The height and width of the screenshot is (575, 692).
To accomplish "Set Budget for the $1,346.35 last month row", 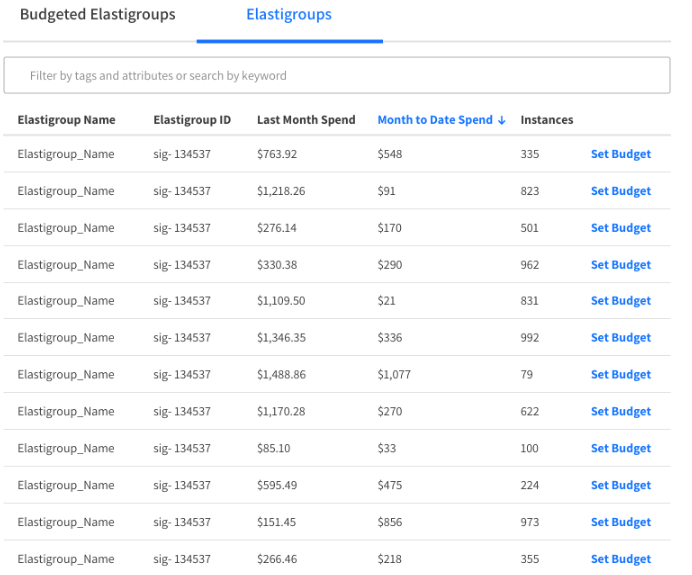I will point(620,338).
